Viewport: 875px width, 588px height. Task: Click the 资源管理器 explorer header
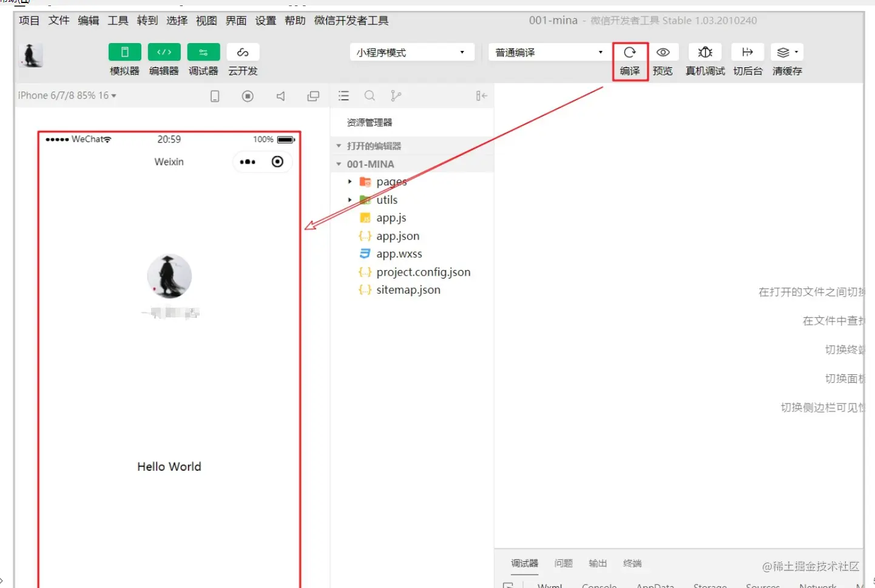(370, 123)
